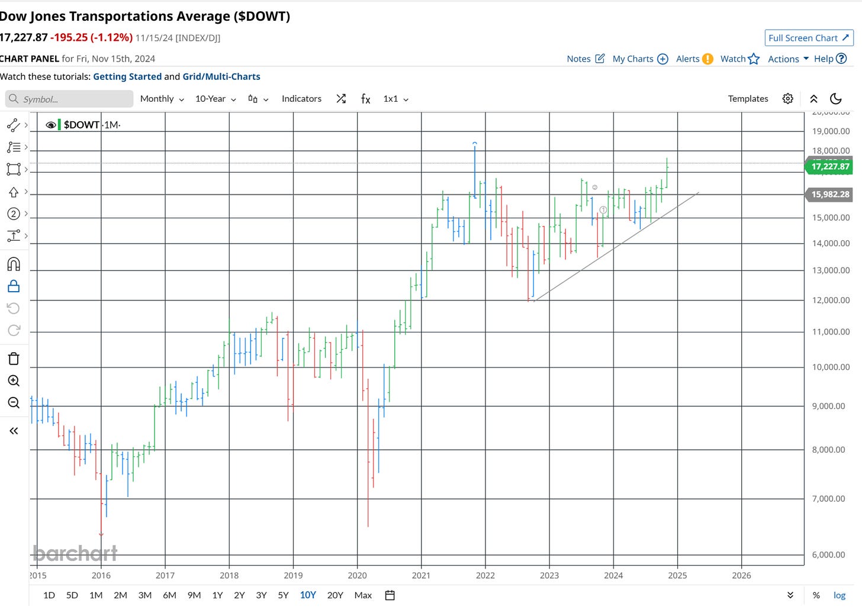Open the Grid/Multi-Charts tutorial link
The width and height of the screenshot is (862, 616).
pos(221,76)
